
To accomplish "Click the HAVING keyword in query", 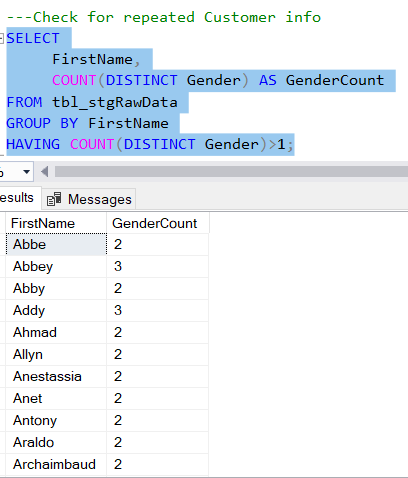I will pos(33,144).
